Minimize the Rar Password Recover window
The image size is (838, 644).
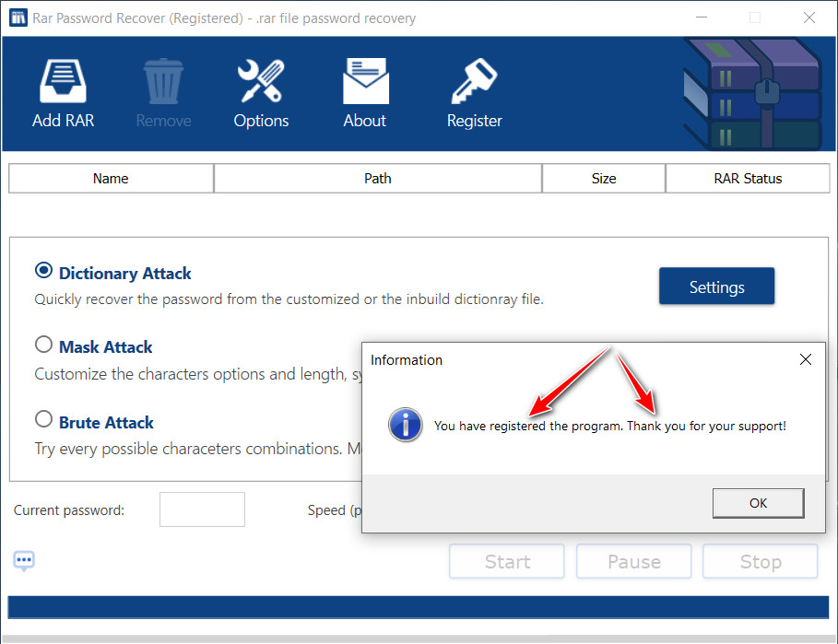702,18
